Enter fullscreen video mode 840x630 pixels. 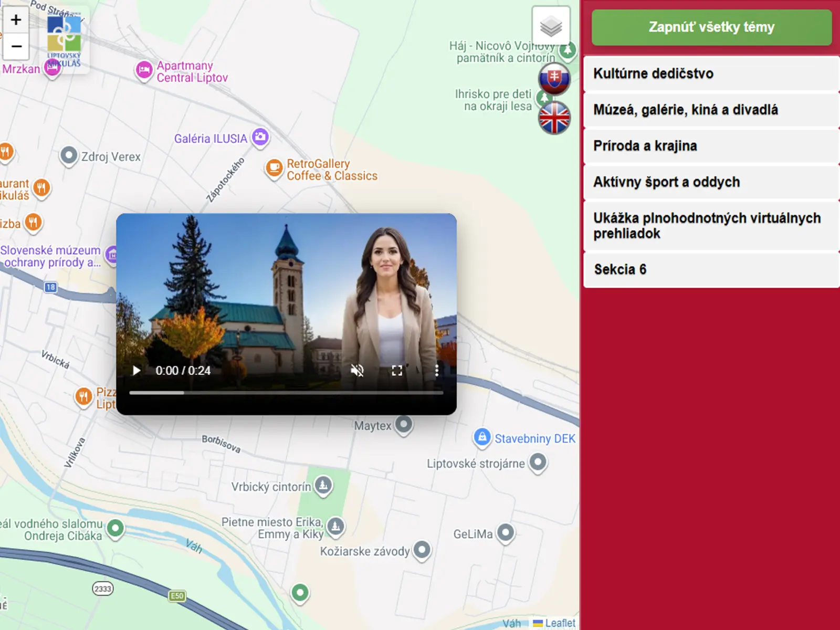click(397, 371)
